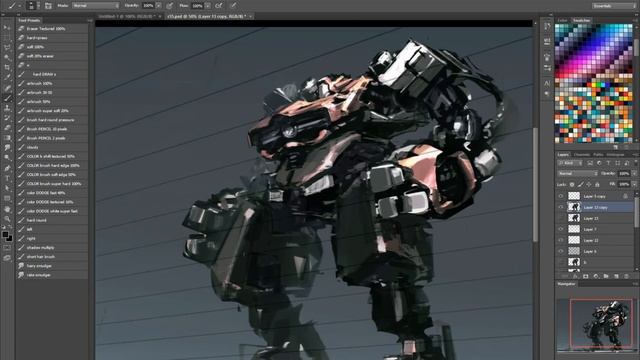
Task: Toggle layer filtering switch on or off
Action: (x=635, y=163)
